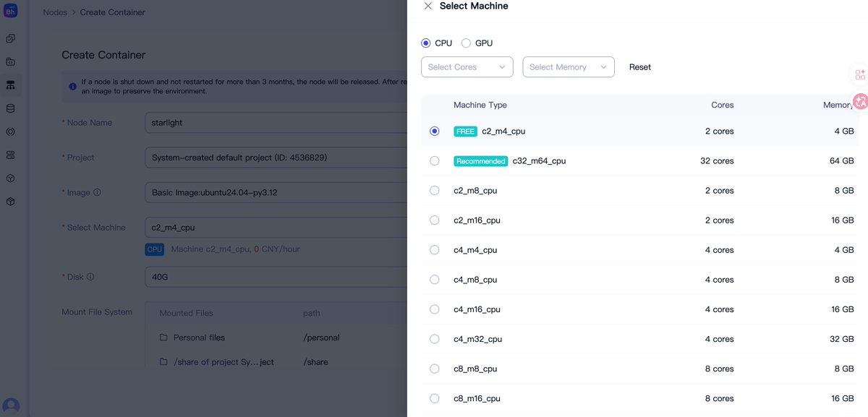The height and width of the screenshot is (417, 868).
Task: Click the /share path text
Action: pos(315,362)
